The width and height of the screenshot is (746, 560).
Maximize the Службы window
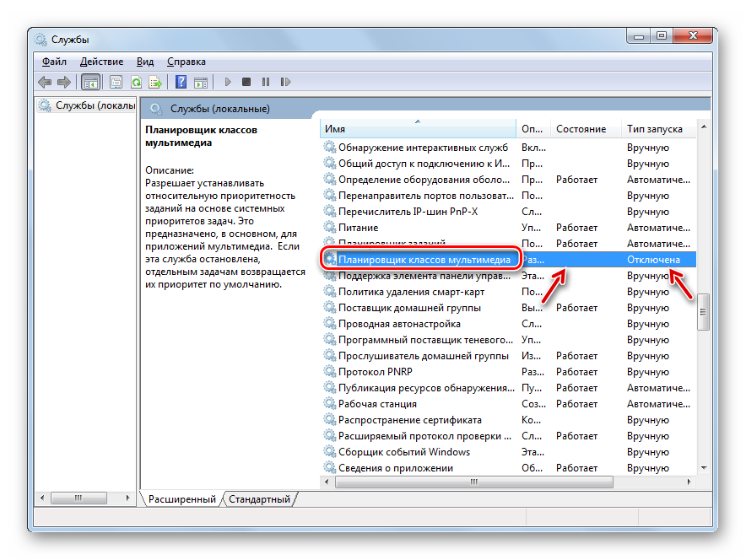662,35
